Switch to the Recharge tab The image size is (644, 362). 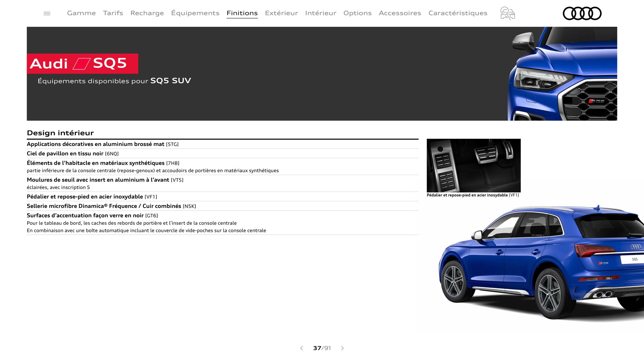147,13
